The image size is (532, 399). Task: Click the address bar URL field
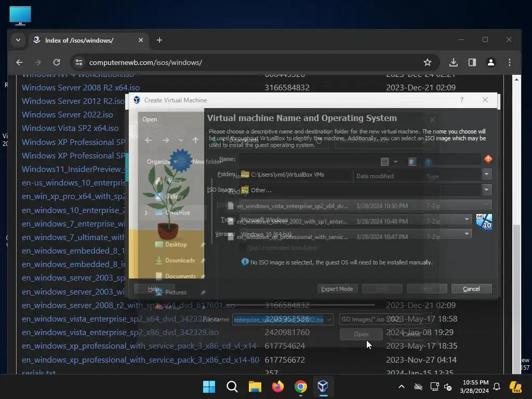pyautogui.click(x=251, y=62)
